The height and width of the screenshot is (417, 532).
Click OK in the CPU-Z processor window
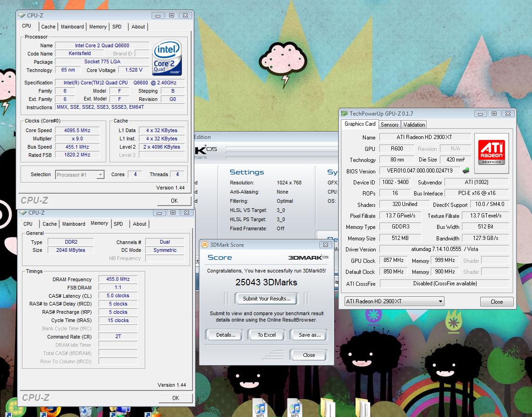(x=175, y=200)
